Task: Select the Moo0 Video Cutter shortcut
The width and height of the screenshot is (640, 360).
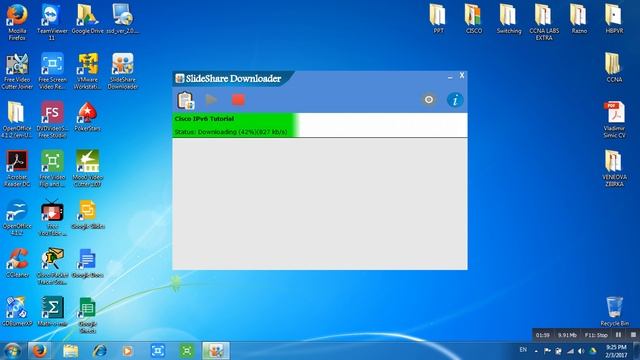Action: pos(87,169)
